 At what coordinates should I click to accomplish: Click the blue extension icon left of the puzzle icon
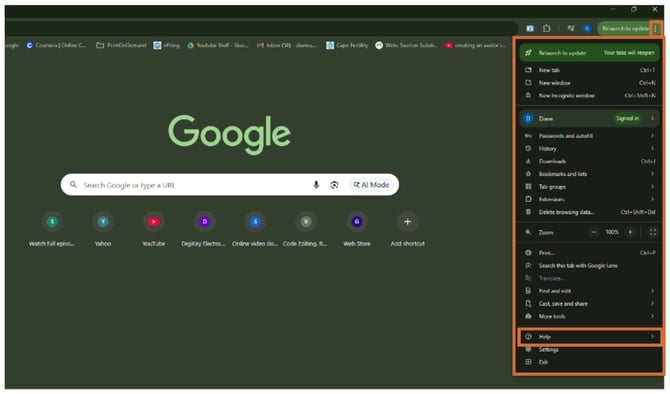(530, 28)
